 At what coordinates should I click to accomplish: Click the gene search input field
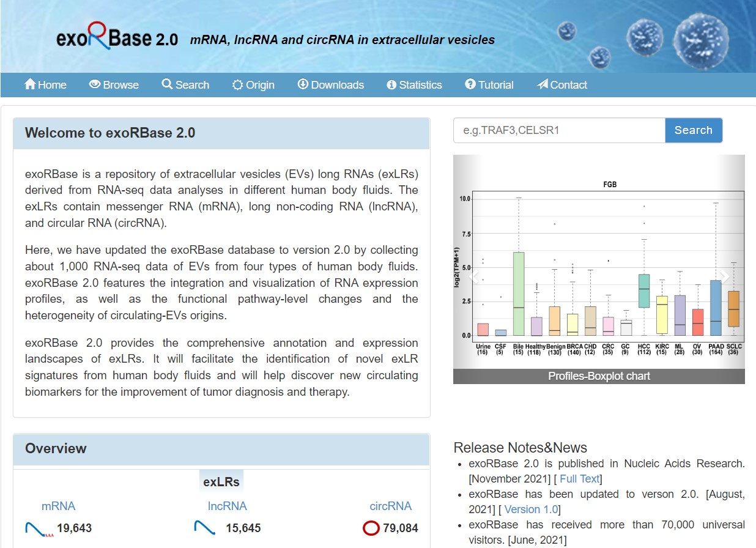pos(559,130)
